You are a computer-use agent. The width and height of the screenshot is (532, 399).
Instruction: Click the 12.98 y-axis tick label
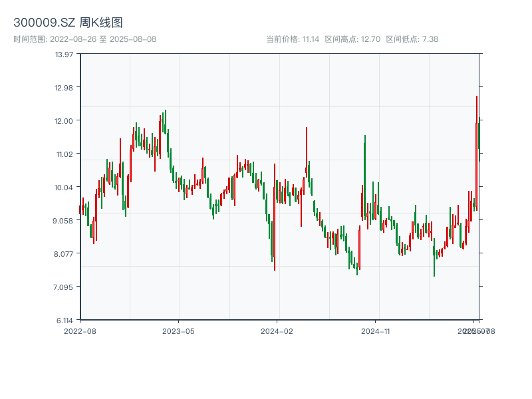click(x=64, y=87)
